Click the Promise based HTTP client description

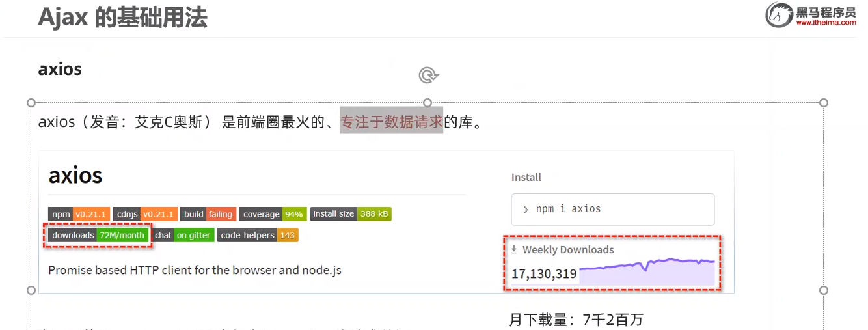coord(195,269)
